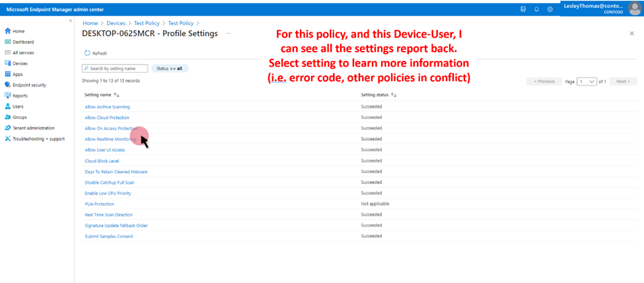Go to Devices breadcrumb
The image size is (644, 283).
pyautogui.click(x=116, y=23)
